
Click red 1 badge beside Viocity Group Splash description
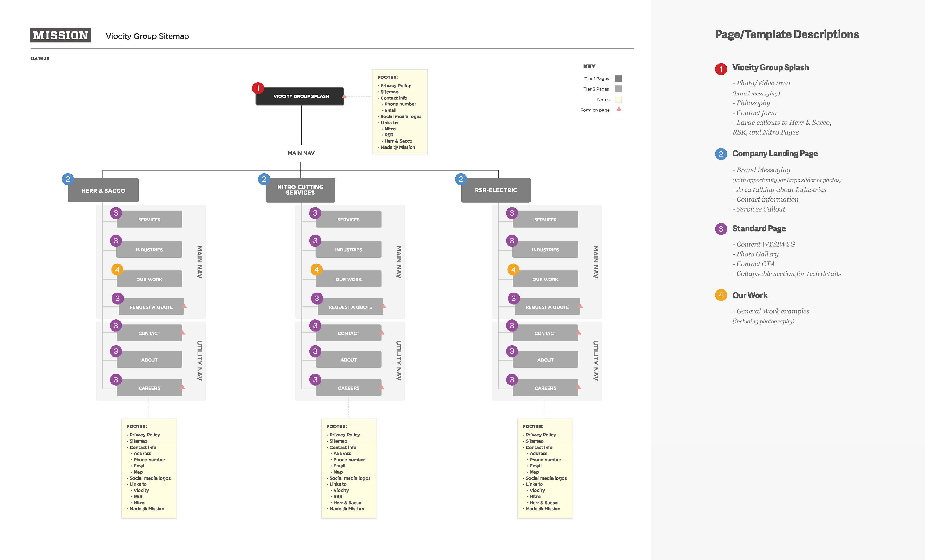(x=721, y=69)
